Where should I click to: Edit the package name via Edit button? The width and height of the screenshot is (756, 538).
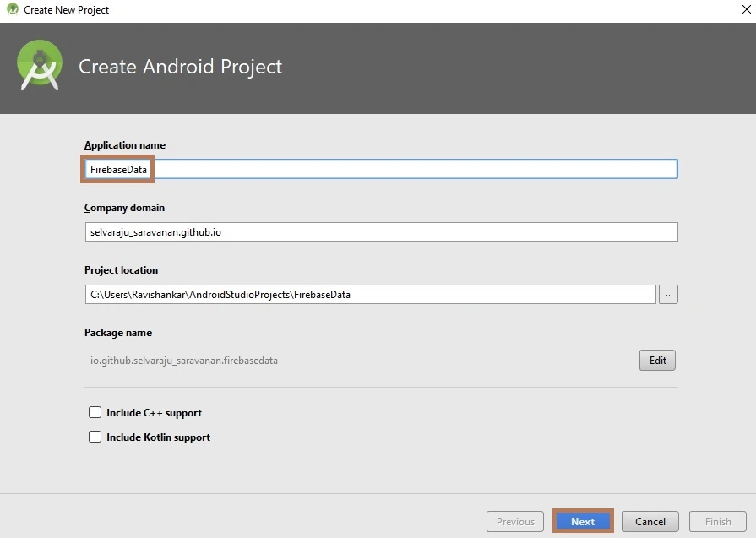point(657,360)
